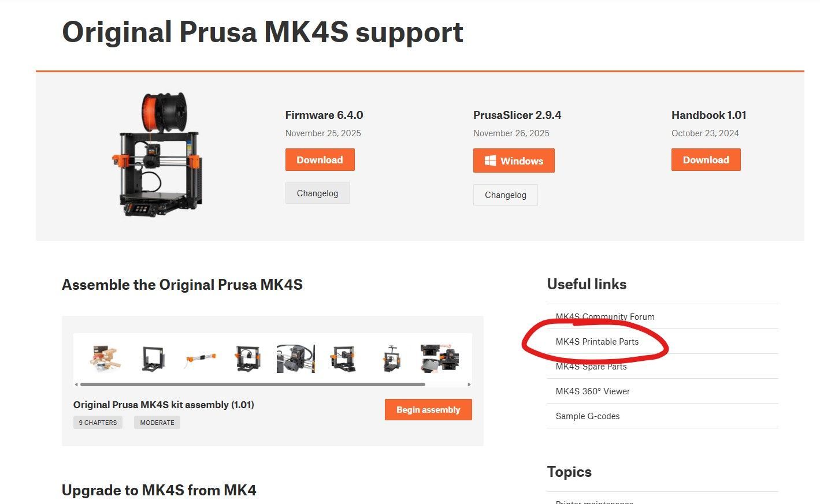Open the MK4S 360° Viewer link
Image resolution: width=820 pixels, height=504 pixels.
click(x=592, y=391)
